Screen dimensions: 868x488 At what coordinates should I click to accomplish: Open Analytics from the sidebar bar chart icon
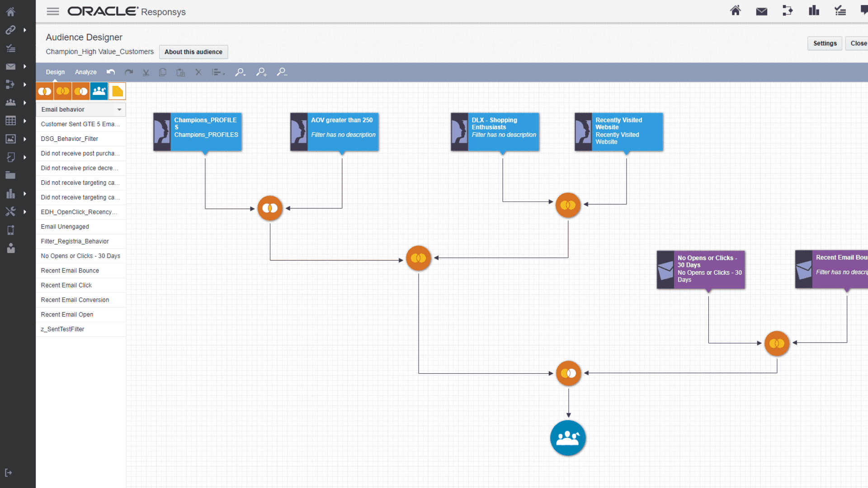(x=10, y=193)
